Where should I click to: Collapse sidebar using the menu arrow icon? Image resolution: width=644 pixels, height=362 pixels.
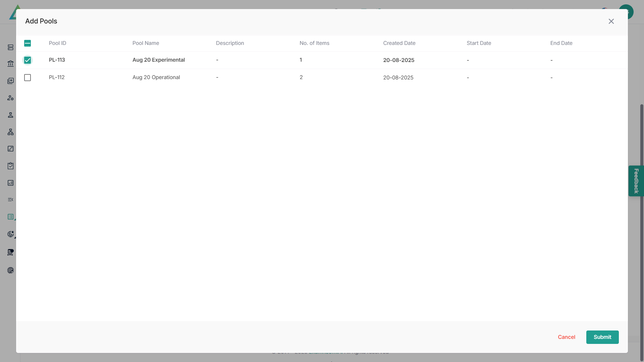[10, 200]
